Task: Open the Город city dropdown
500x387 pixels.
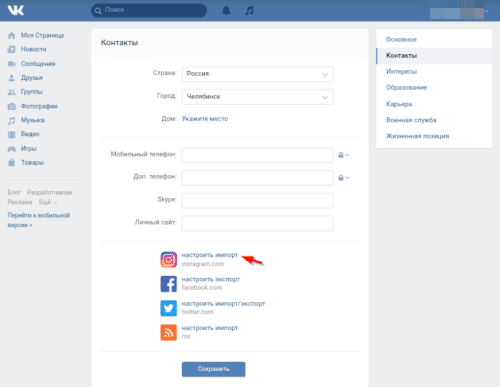Action: coord(257,97)
